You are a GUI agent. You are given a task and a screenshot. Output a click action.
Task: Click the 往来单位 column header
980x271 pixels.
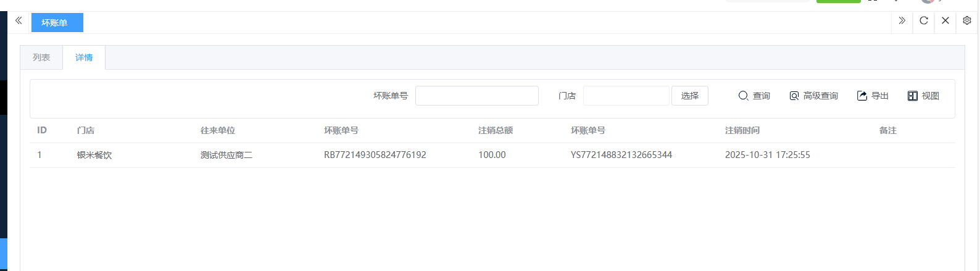pos(217,130)
